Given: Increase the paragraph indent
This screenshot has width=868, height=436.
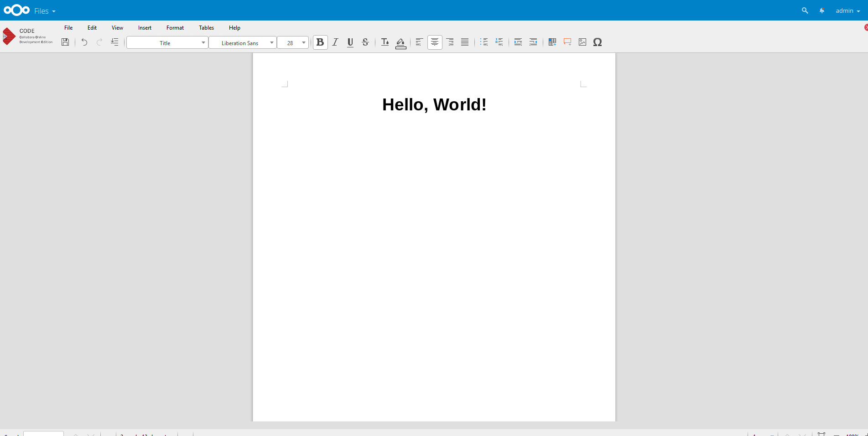Looking at the screenshot, I should click(x=518, y=42).
